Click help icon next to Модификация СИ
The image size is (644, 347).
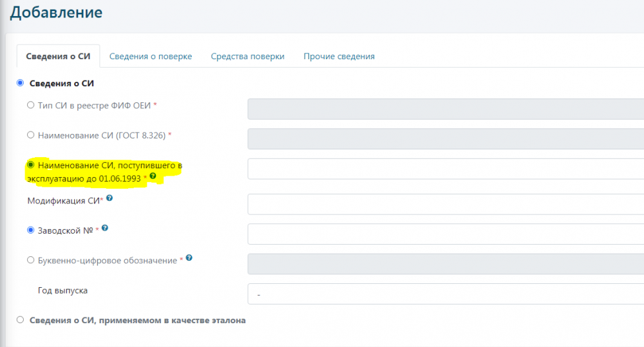(110, 200)
